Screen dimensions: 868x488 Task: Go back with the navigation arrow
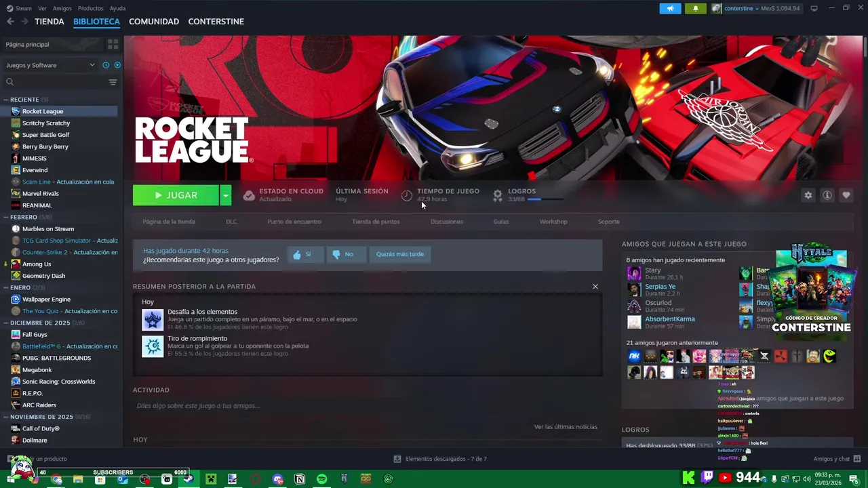coord(10,22)
